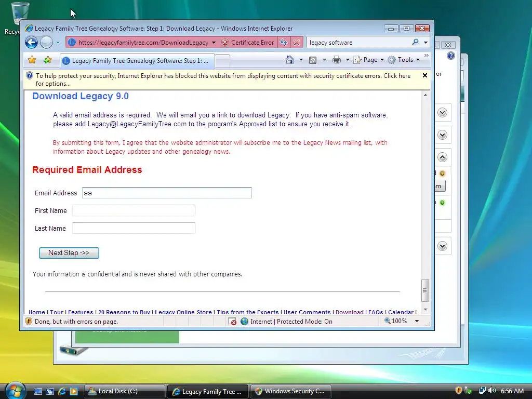
Task: Click Switch between windows quick launch icon
Action: [x=50, y=391]
